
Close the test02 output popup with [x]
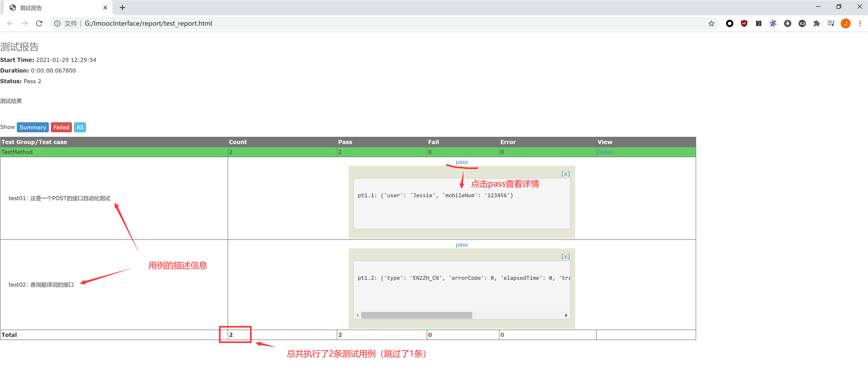pos(565,256)
